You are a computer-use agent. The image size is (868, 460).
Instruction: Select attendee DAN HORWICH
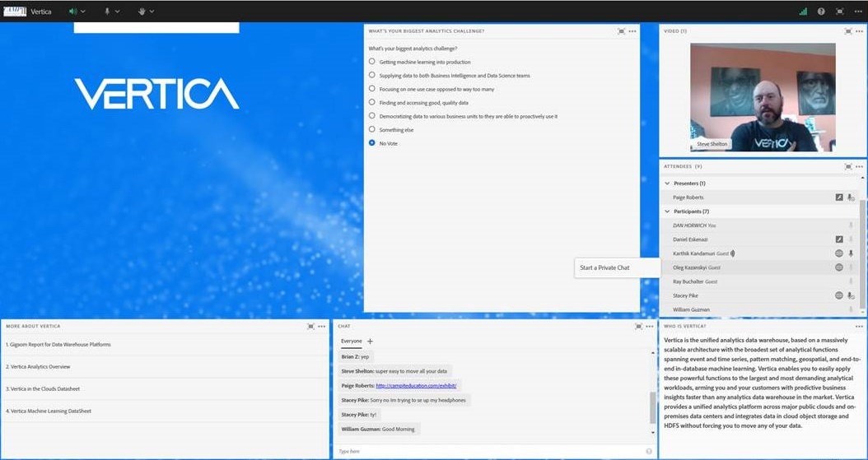761,225
